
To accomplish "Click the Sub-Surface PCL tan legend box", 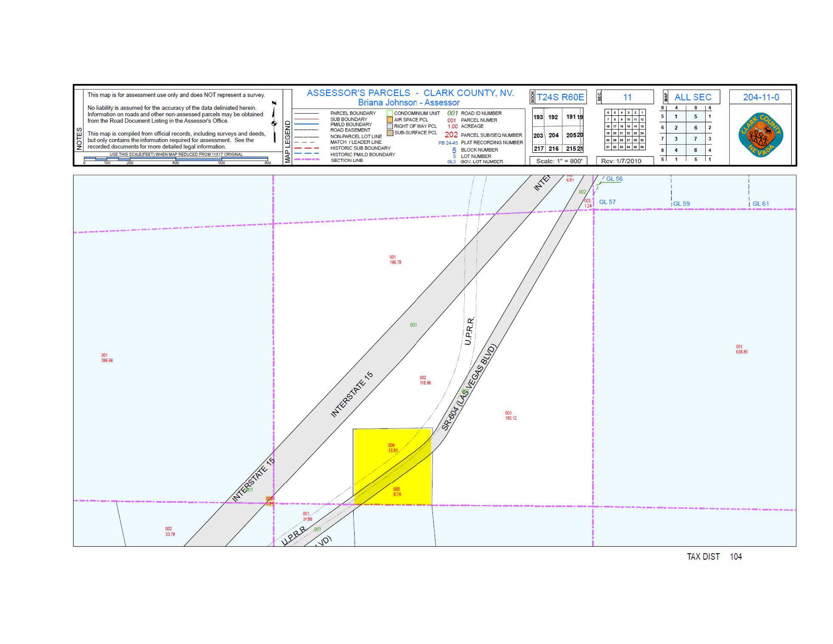I will (x=389, y=133).
